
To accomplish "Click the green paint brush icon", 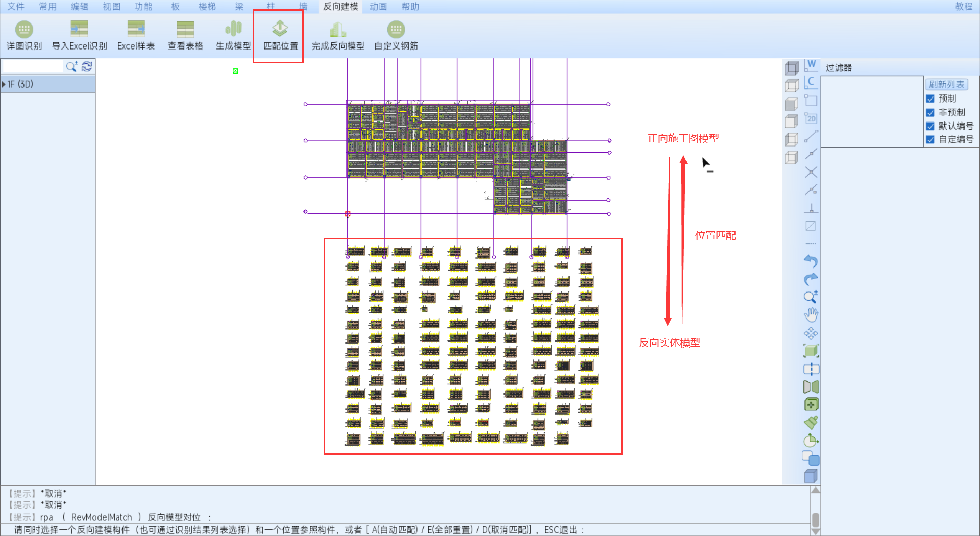I will 811,423.
